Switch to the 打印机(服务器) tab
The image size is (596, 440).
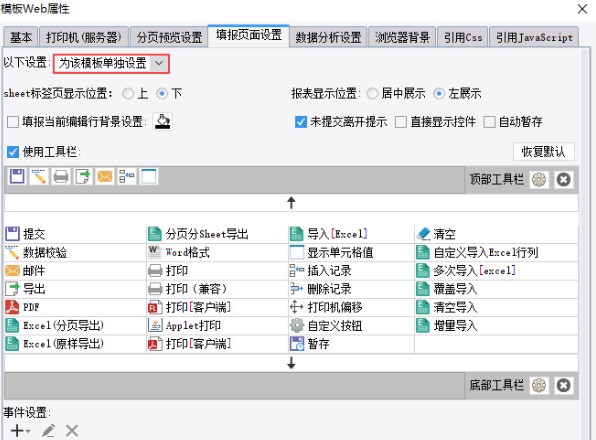coord(84,37)
